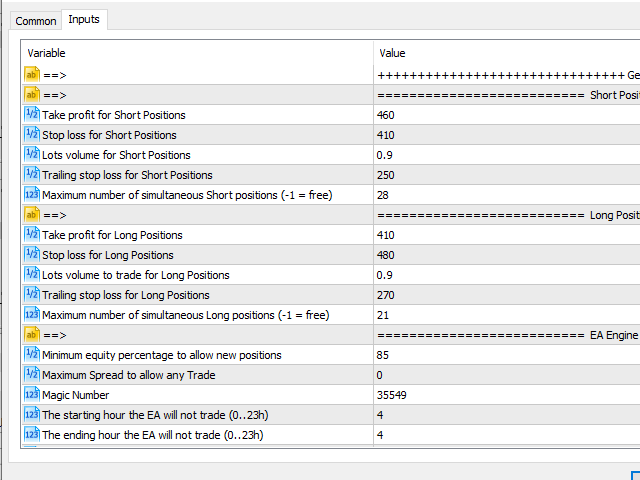This screenshot has width=640, height=480.
Task: Click the ======= EA Engine separator value
Action: (508, 335)
